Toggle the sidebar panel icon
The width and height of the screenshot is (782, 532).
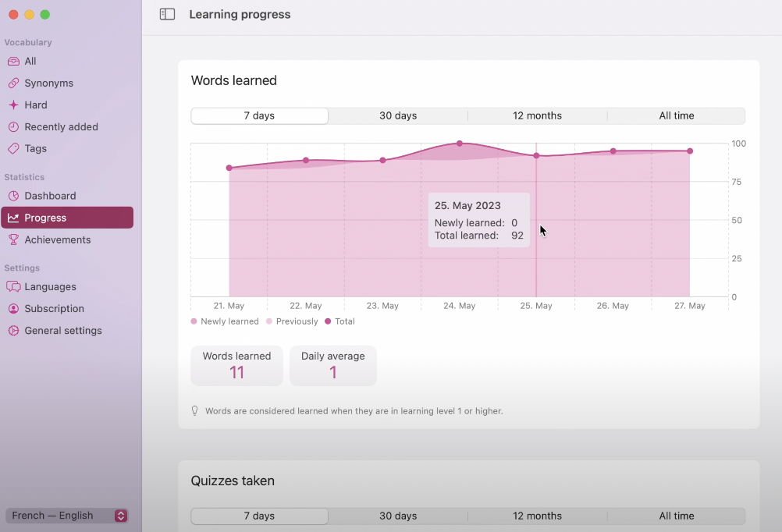click(x=167, y=14)
